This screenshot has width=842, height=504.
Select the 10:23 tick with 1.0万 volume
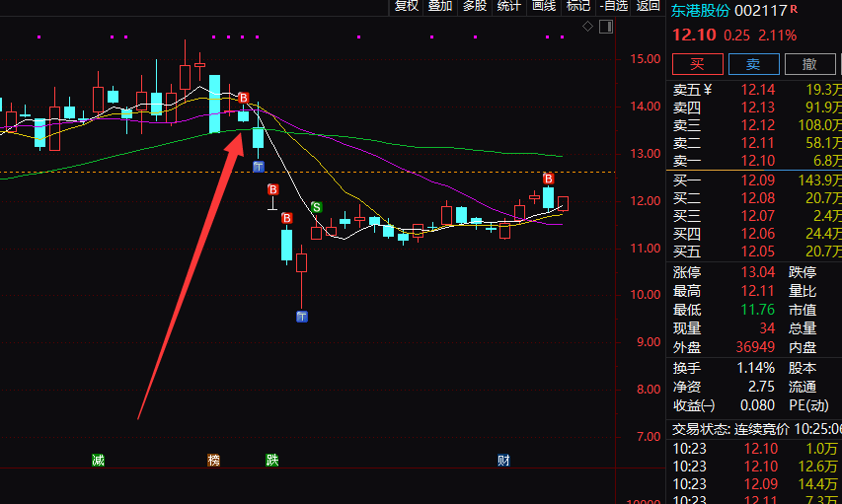click(x=755, y=449)
